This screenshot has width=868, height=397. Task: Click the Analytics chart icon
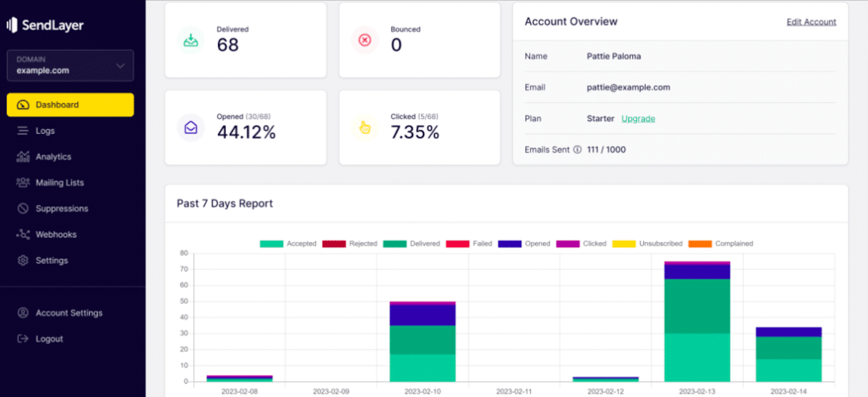tap(23, 157)
